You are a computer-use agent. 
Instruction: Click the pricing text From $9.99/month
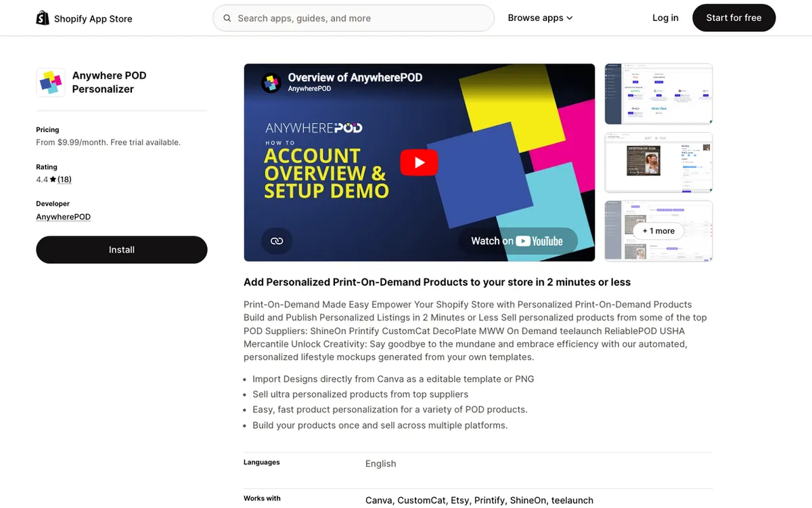click(x=108, y=142)
